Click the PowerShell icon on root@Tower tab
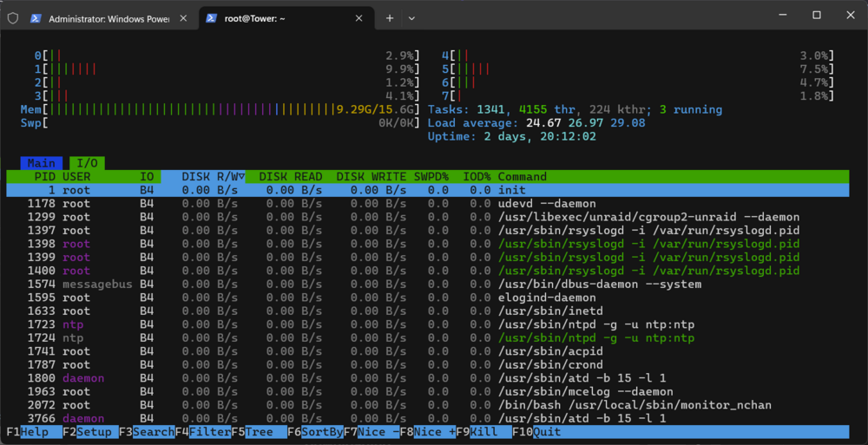The width and height of the screenshot is (868, 445). pos(211,18)
